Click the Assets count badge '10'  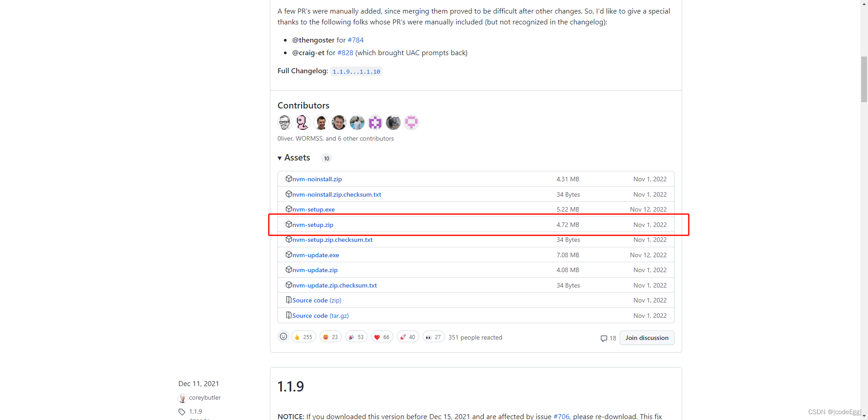[x=326, y=158]
